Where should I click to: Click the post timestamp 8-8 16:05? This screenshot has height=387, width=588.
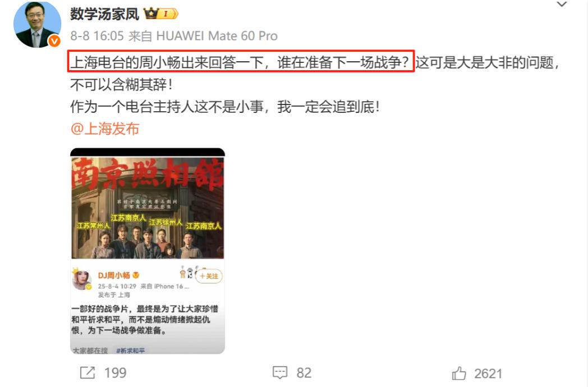pyautogui.click(x=97, y=36)
